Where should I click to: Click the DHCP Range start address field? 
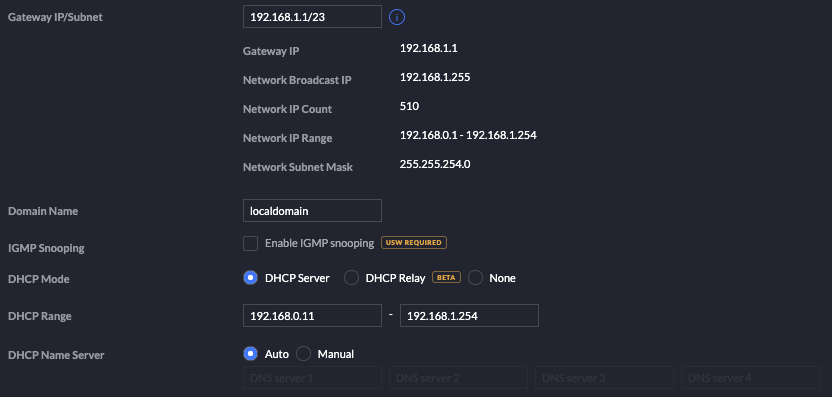pos(312,316)
